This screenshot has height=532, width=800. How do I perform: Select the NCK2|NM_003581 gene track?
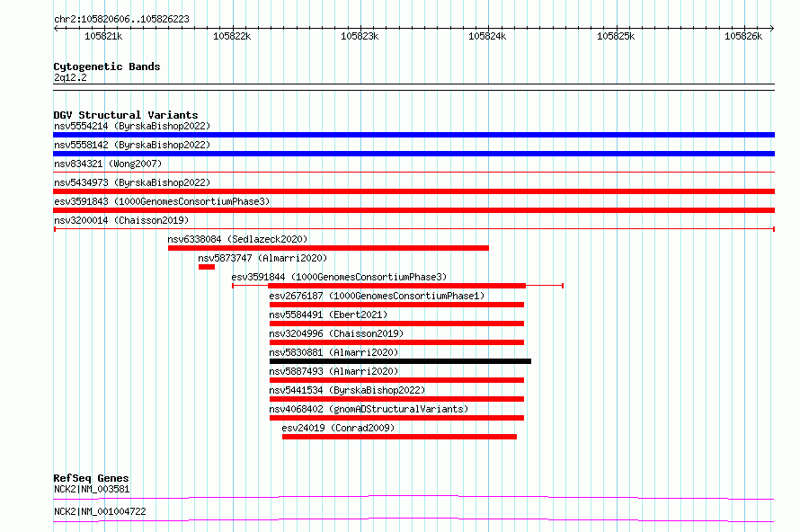point(413,497)
